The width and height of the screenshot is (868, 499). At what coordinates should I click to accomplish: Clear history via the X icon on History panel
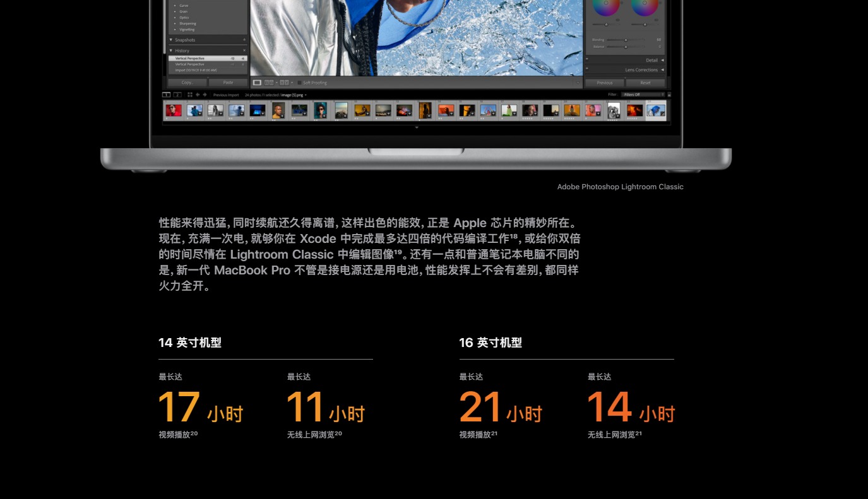(x=244, y=50)
